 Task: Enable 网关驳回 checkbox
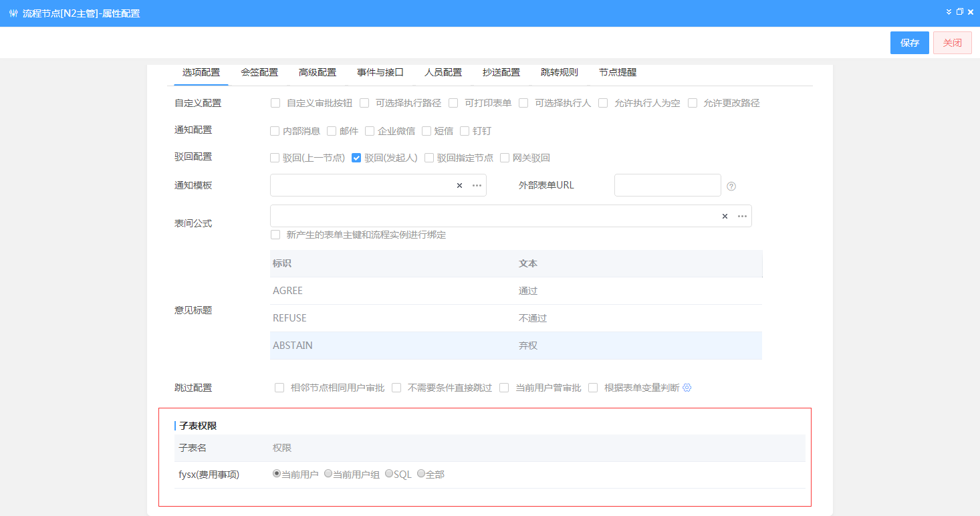pyautogui.click(x=505, y=158)
